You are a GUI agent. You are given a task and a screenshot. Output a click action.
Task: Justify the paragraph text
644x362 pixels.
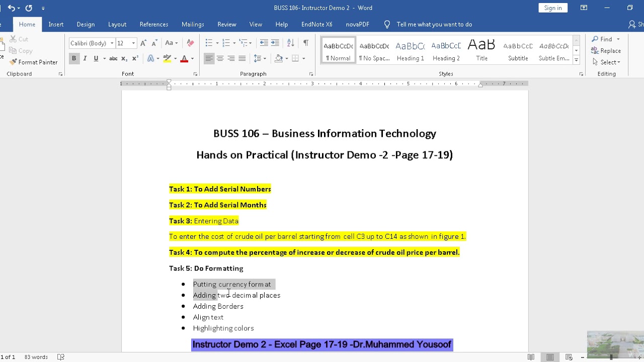(x=242, y=58)
